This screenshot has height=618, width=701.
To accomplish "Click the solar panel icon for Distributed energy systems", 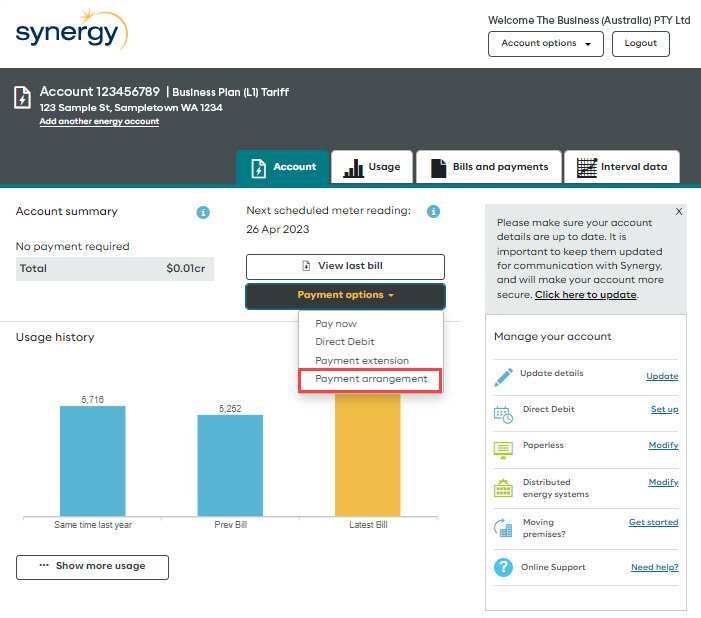I will [503, 488].
